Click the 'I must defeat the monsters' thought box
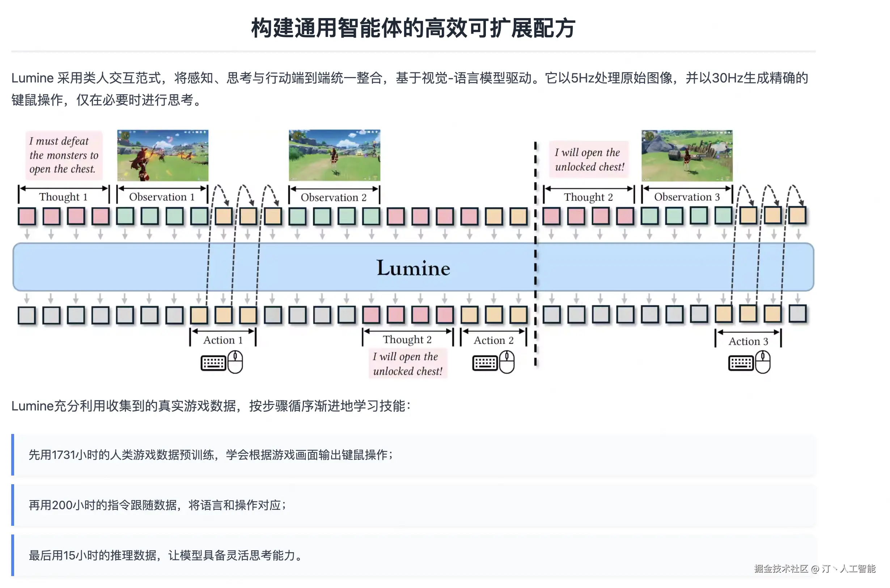The width and height of the screenshot is (890, 588). 64,155
